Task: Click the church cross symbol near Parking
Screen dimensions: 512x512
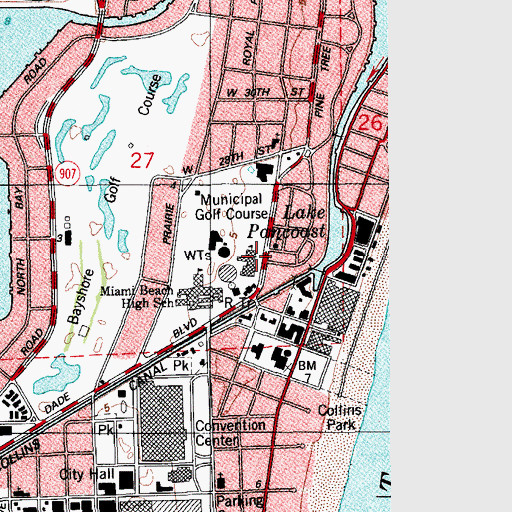Action: tap(220, 480)
